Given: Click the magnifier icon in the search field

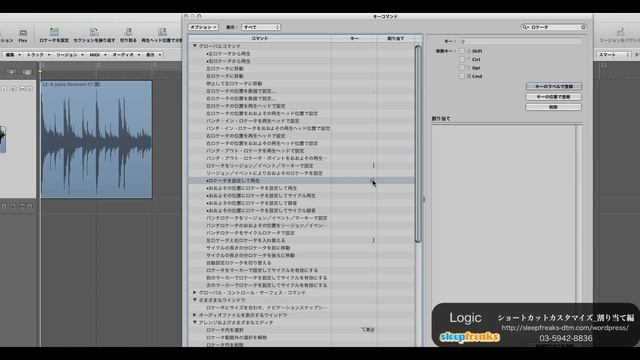Looking at the screenshot, I should [x=525, y=27].
